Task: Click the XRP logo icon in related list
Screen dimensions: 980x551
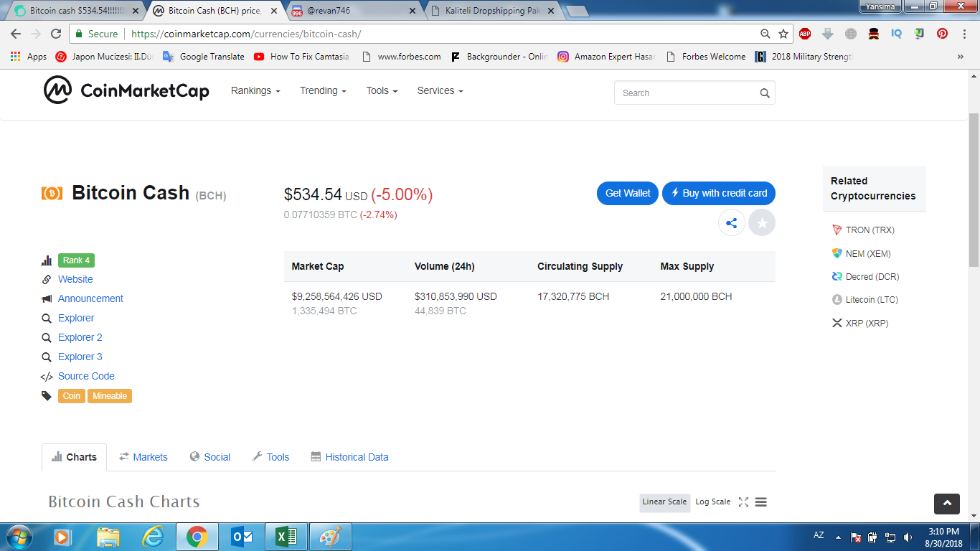Action: (837, 323)
